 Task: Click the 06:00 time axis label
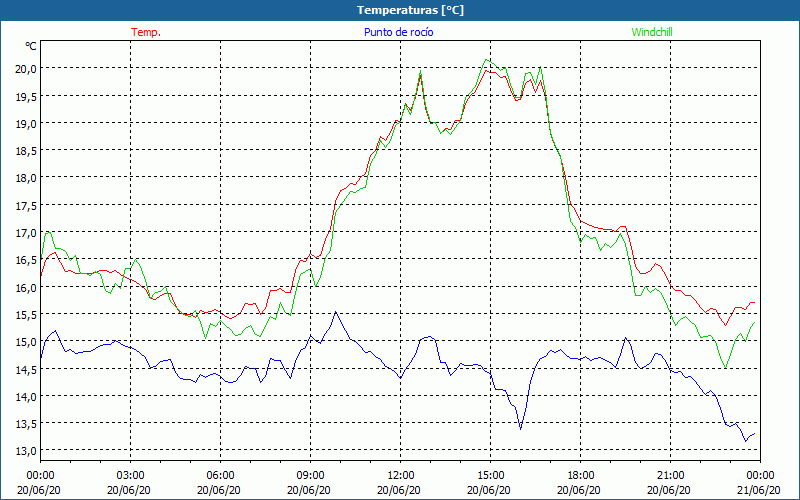tap(221, 476)
